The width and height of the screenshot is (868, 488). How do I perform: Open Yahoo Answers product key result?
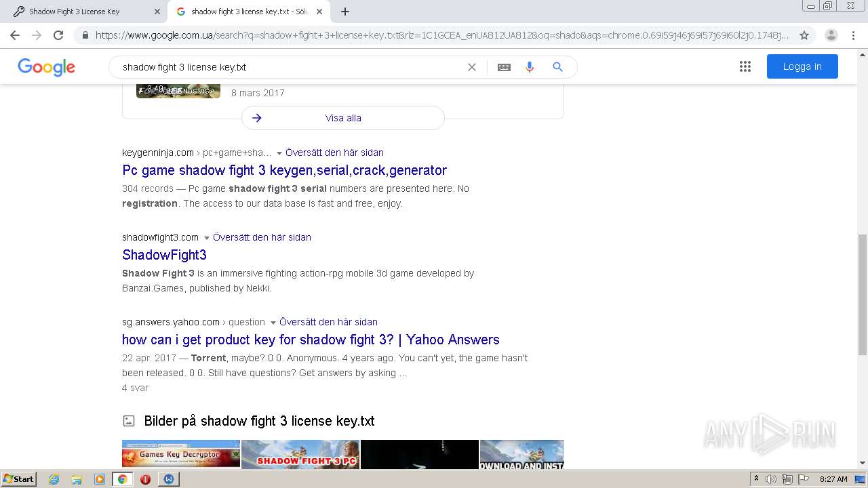click(311, 340)
